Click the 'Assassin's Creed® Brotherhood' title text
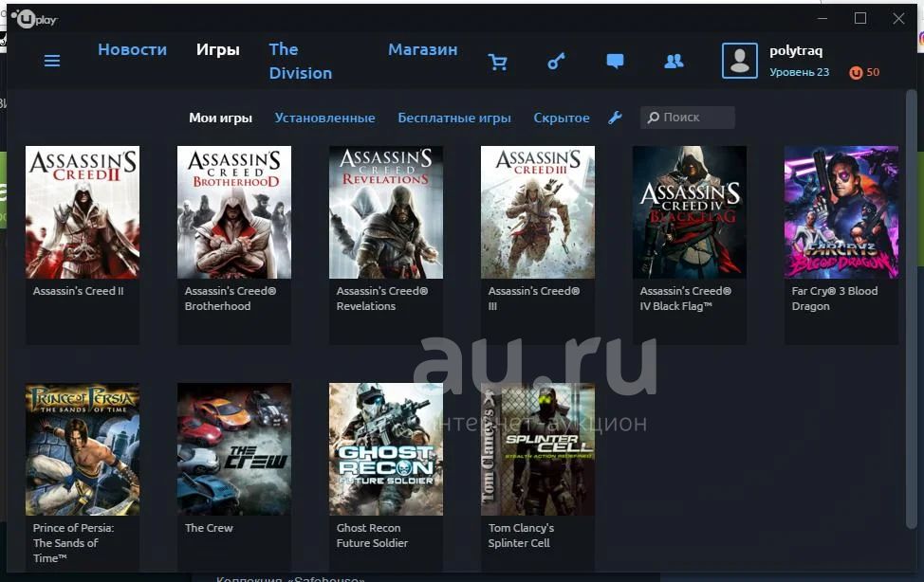The height and width of the screenshot is (582, 924). (x=231, y=299)
